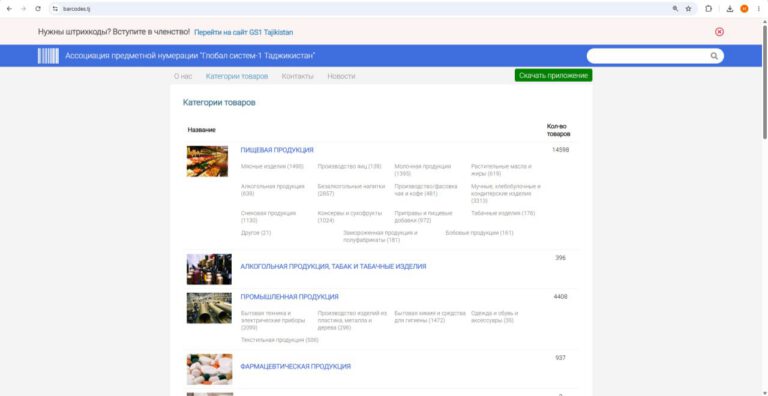
Task: Click the green 'Скачать приложение' button
Action: (553, 75)
